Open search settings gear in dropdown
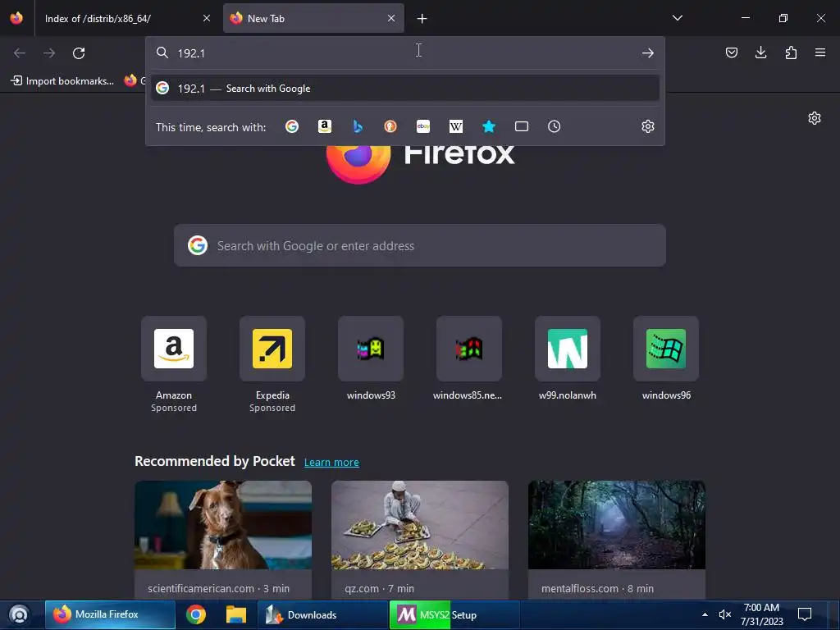840x630 pixels. 648,126
